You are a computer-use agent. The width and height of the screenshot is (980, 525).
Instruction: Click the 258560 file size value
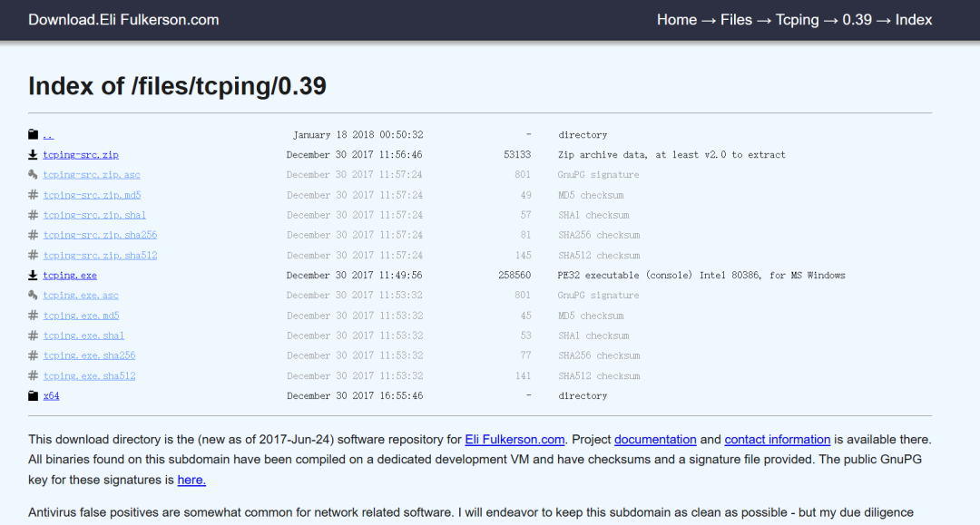click(x=514, y=276)
